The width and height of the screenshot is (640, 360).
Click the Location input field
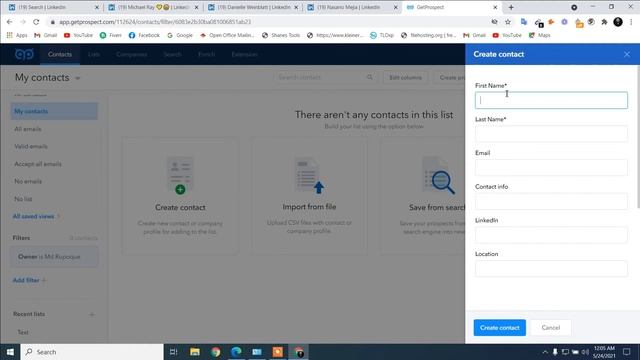pos(551,269)
